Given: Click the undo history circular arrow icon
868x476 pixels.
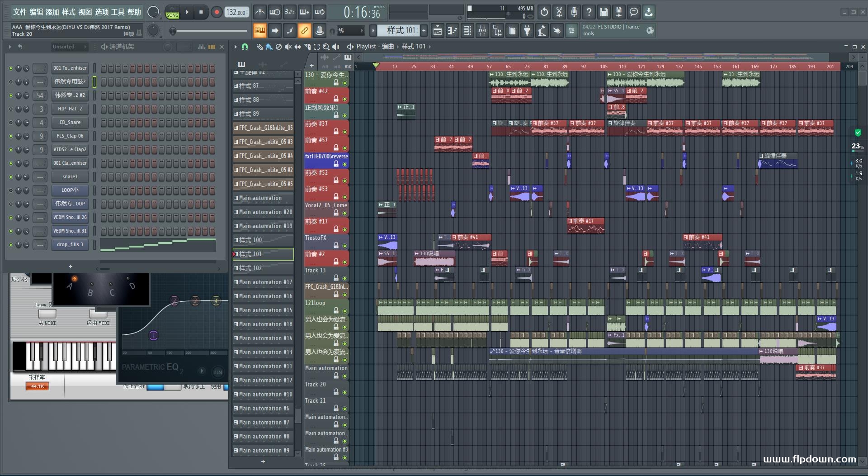Looking at the screenshot, I should pyautogui.click(x=544, y=12).
